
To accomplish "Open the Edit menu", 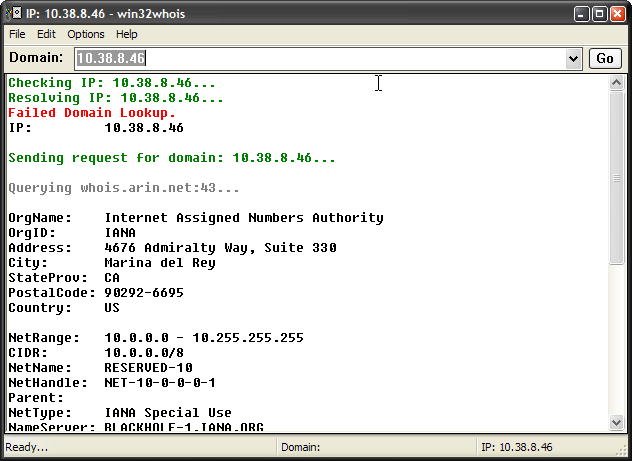I will click(46, 34).
